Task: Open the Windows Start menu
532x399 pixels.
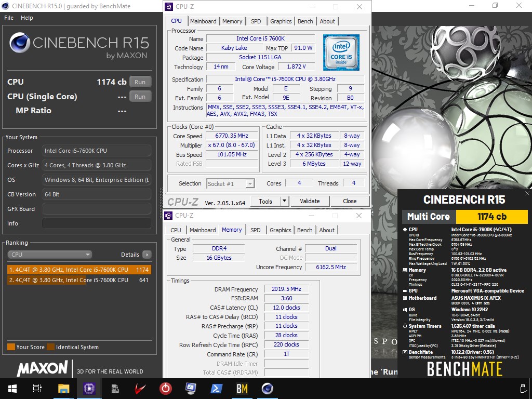Action: coord(12,389)
